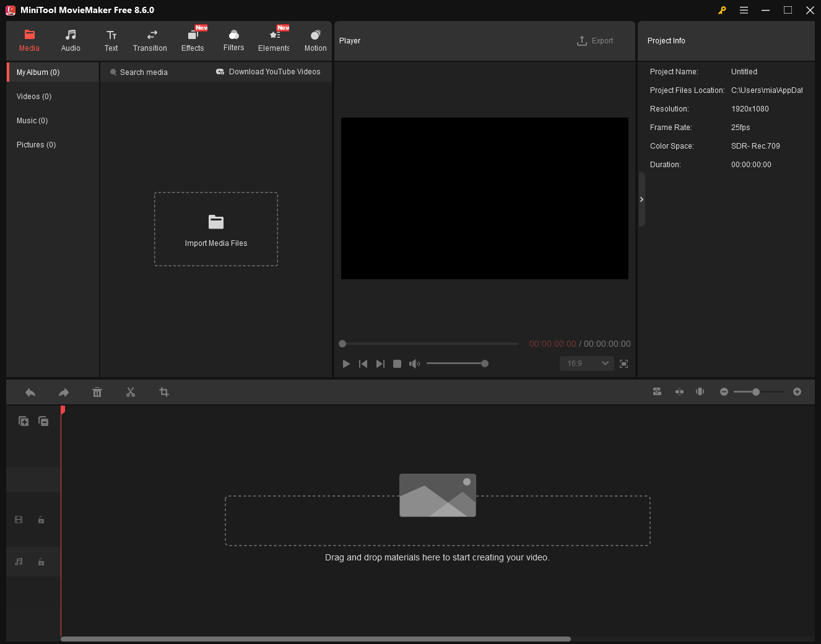Click the Undo arrow icon
The width and height of the screenshot is (821, 644).
(x=30, y=393)
